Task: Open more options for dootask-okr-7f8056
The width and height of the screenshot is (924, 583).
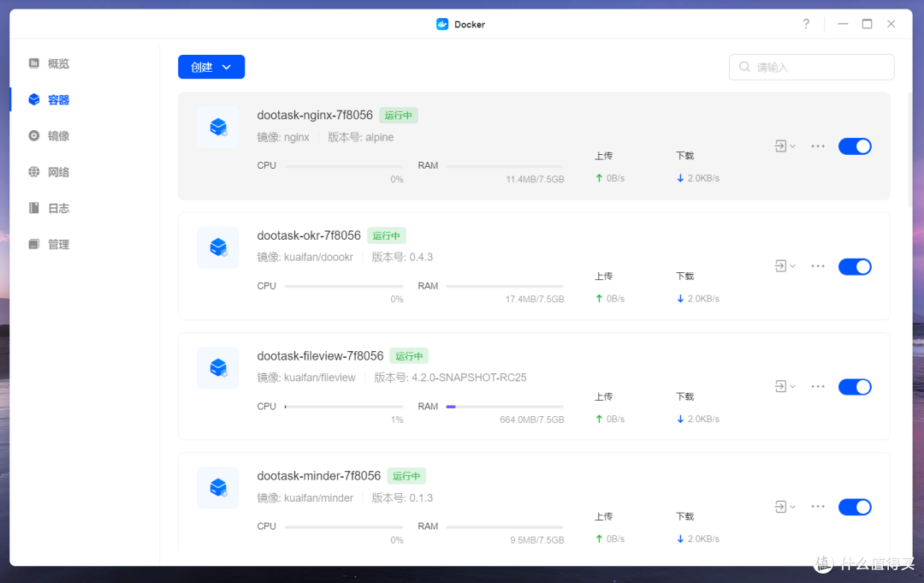Action: tap(818, 266)
